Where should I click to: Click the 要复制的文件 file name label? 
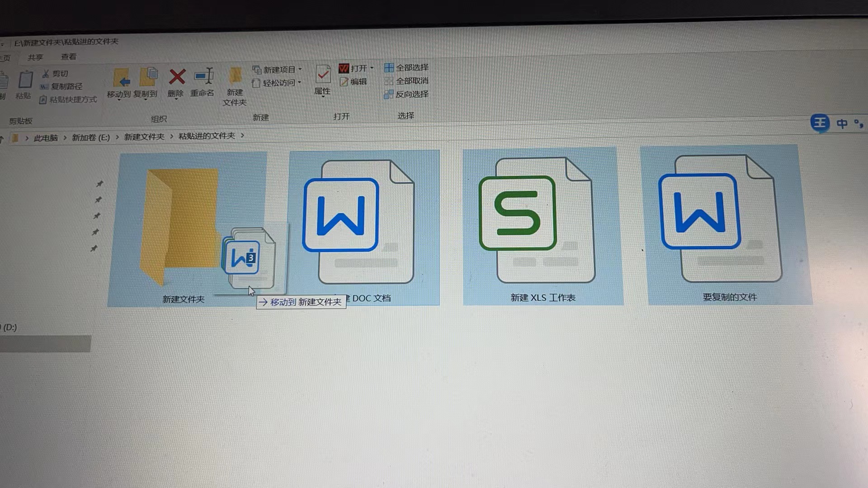(730, 297)
